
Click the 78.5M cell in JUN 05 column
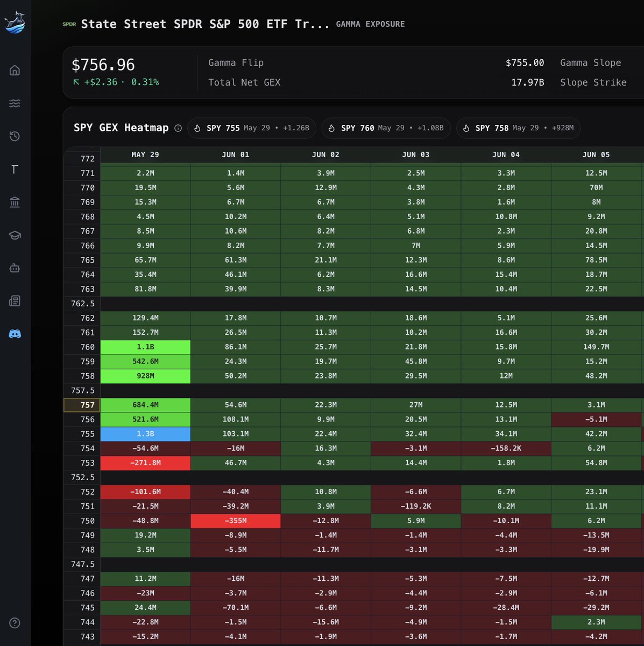pos(596,260)
